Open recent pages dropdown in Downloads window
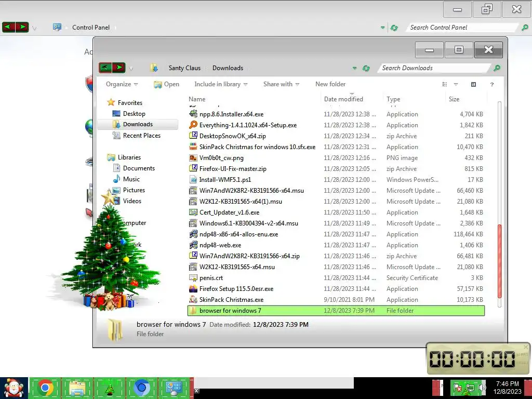The image size is (532, 399). pos(131,68)
